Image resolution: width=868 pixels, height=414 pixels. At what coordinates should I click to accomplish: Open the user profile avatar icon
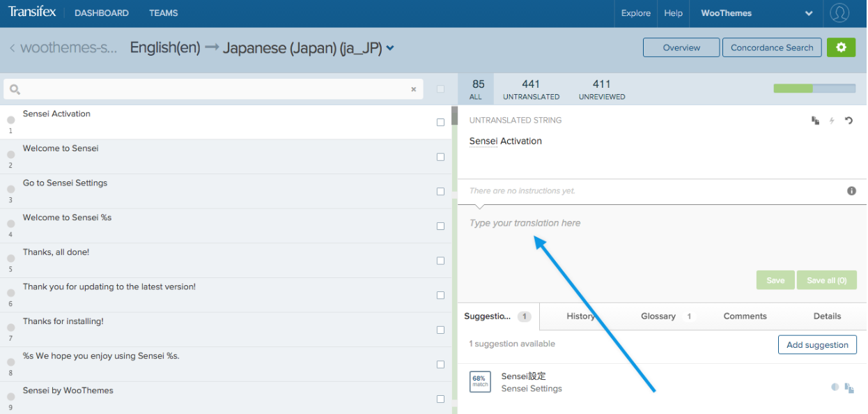(840, 13)
